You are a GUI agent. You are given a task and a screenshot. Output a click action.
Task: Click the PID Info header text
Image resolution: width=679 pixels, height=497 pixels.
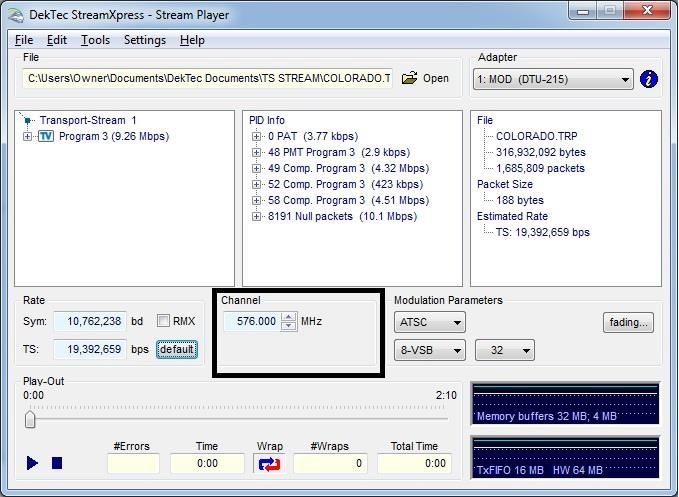point(267,120)
